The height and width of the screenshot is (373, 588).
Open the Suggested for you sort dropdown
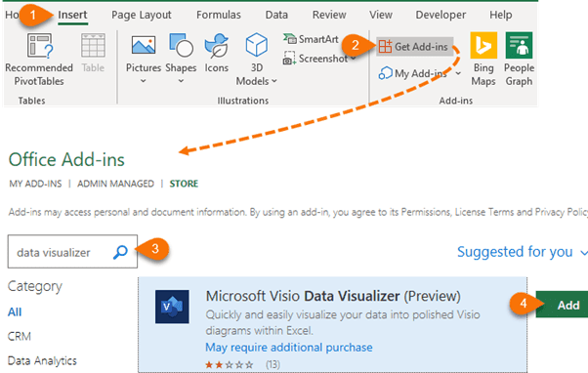click(x=522, y=252)
